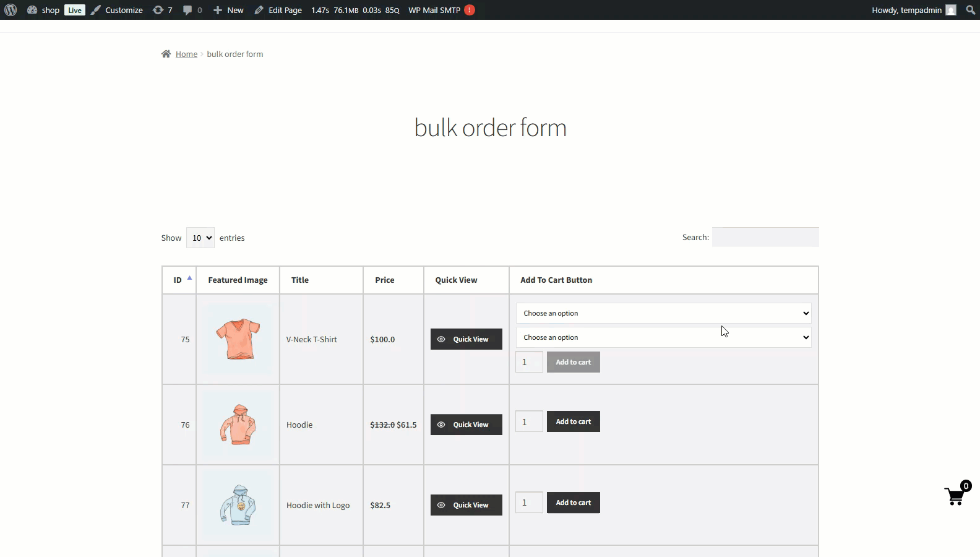Open second V-Neck T-Shirt option dropdown
Image resolution: width=980 pixels, height=557 pixels.
(x=663, y=337)
